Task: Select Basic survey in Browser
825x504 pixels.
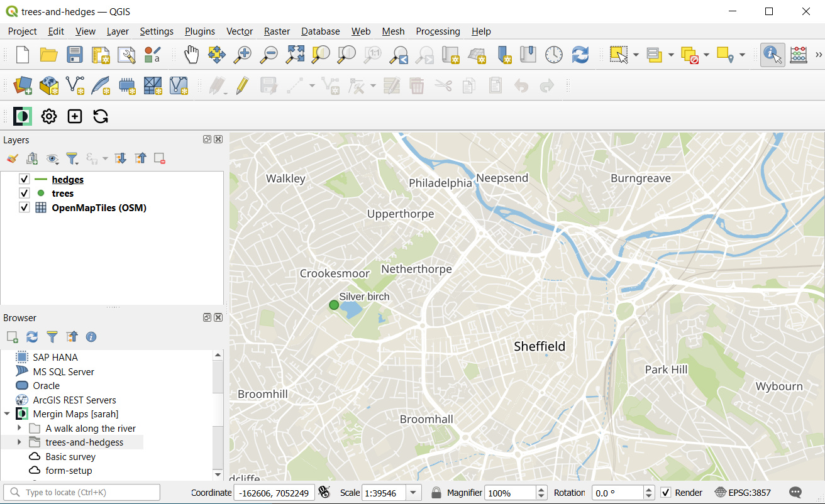Action: [70, 457]
